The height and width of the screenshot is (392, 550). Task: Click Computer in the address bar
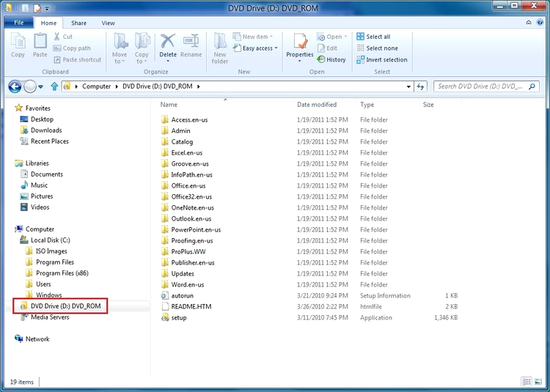[97, 86]
